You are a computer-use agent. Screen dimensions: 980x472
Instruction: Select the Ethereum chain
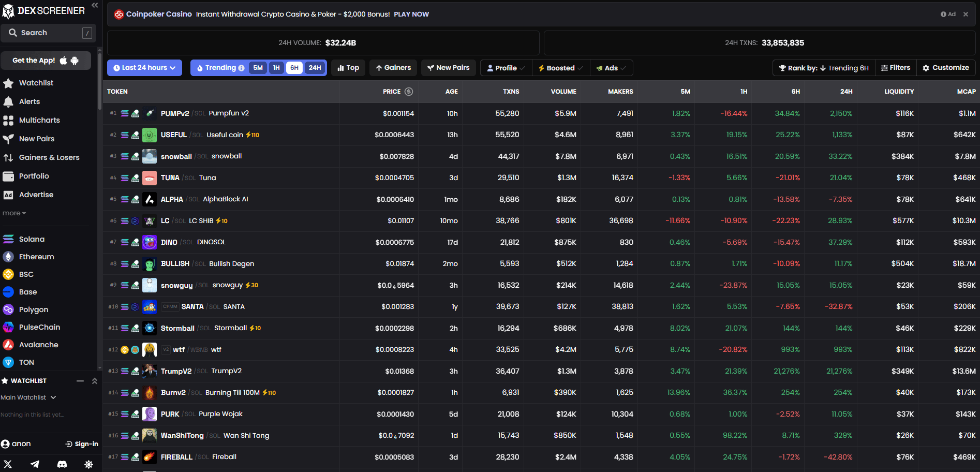[28, 257]
